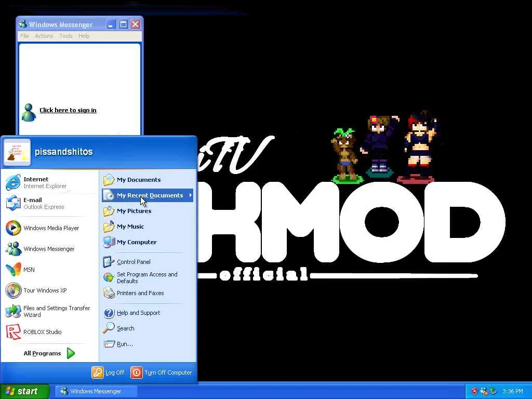Open the File menu in Messenger
532x399 pixels.
tap(24, 36)
